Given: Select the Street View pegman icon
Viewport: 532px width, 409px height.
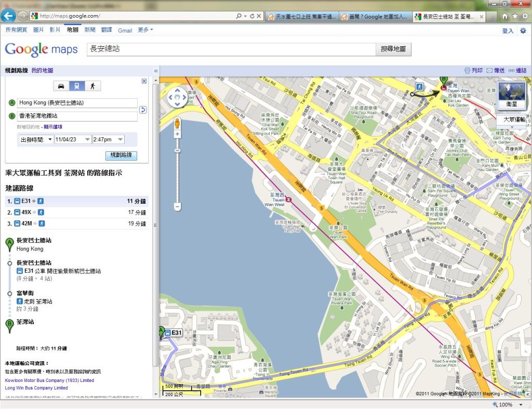Looking at the screenshot, I should pyautogui.click(x=177, y=124).
